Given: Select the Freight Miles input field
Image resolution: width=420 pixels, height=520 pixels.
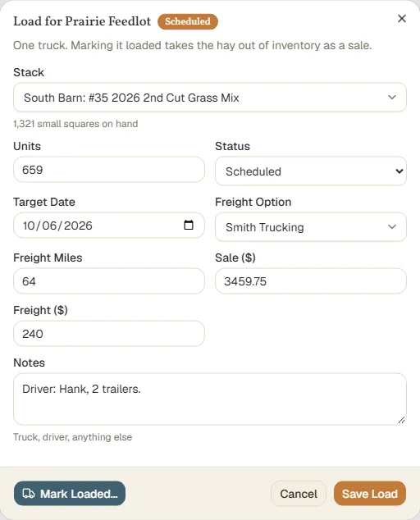Looking at the screenshot, I should coord(109,281).
